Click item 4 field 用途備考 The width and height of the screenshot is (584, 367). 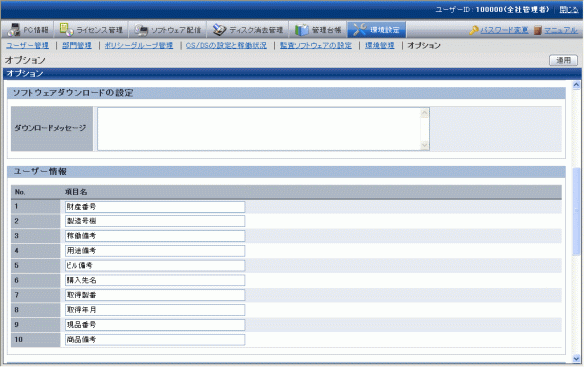coord(155,251)
